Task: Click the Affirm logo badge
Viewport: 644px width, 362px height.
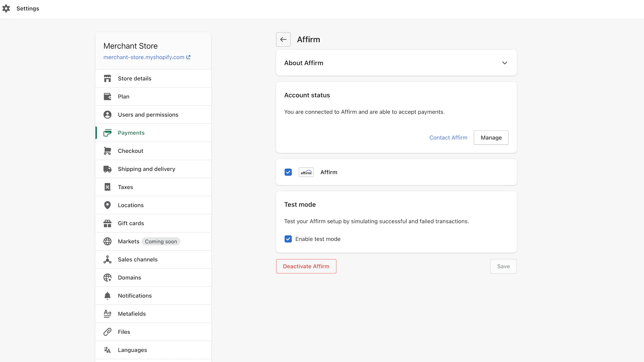Action: pos(306,172)
